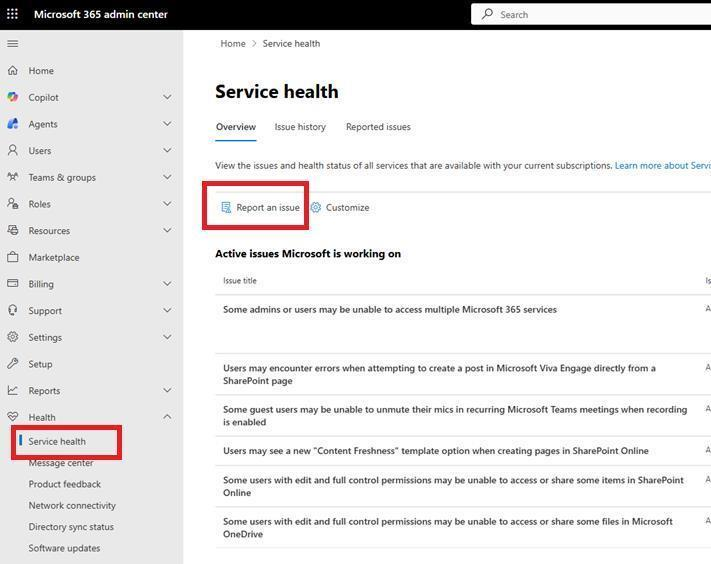Expand the Support section chevron
The width and height of the screenshot is (711, 564).
tap(167, 310)
